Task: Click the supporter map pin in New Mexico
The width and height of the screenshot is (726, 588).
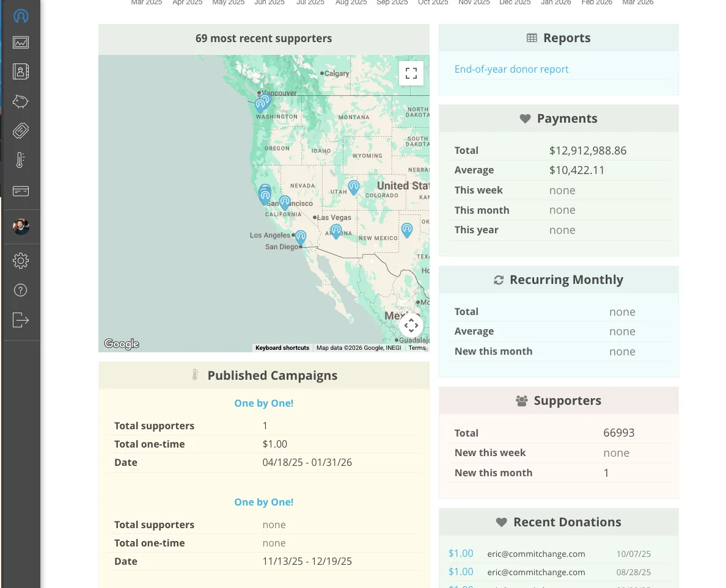Action: point(407,230)
